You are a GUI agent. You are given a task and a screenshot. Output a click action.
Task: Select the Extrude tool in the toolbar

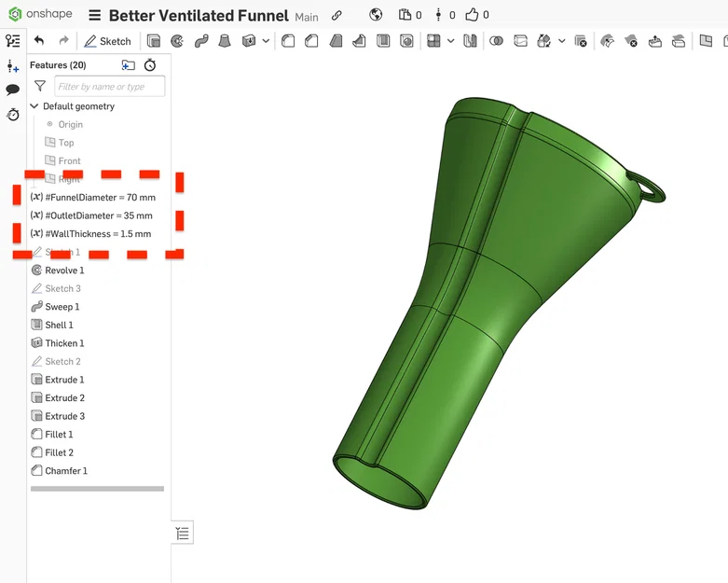(153, 41)
